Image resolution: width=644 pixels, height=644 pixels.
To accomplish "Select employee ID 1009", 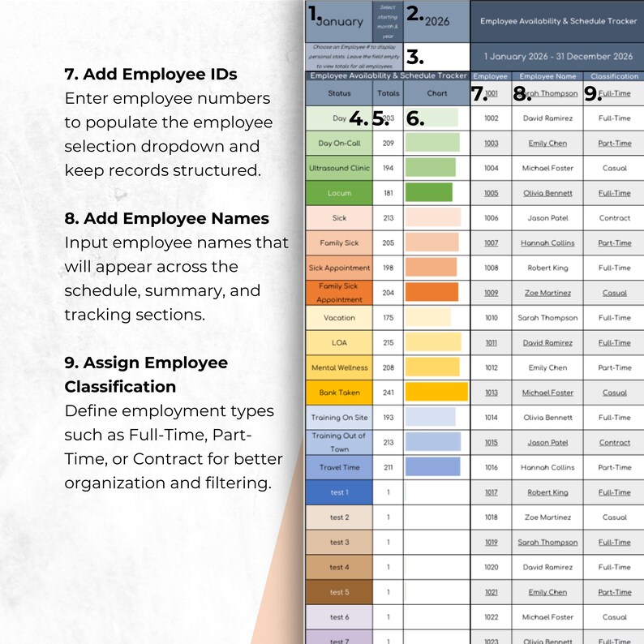I will click(491, 293).
